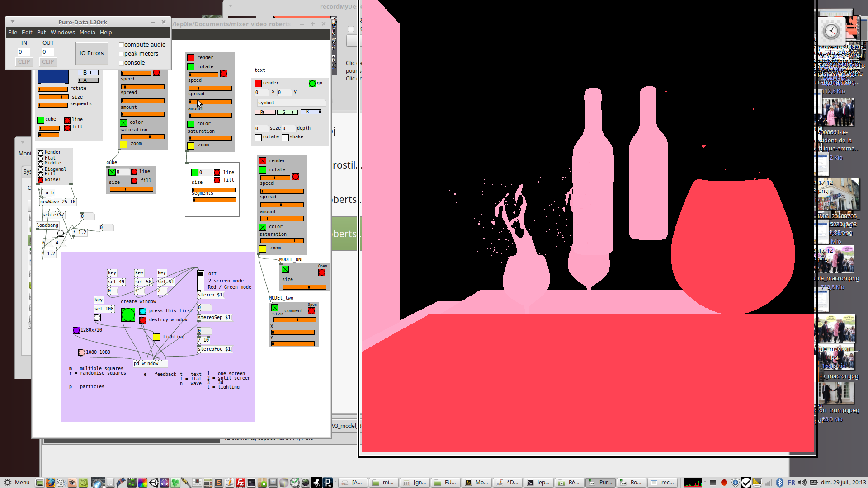Adjust the MODEL_ONE size slider
This screenshot has width=868, height=488.
coord(304,287)
